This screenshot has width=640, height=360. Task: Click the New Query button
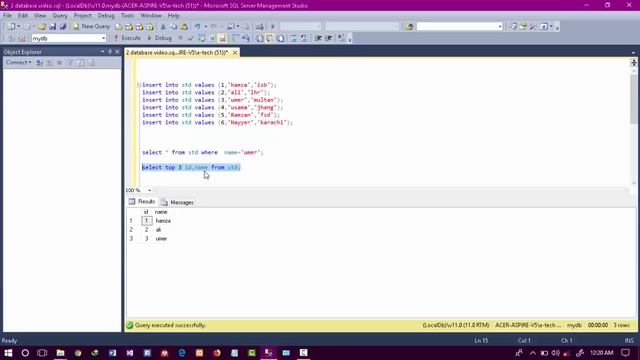pyautogui.click(x=91, y=27)
